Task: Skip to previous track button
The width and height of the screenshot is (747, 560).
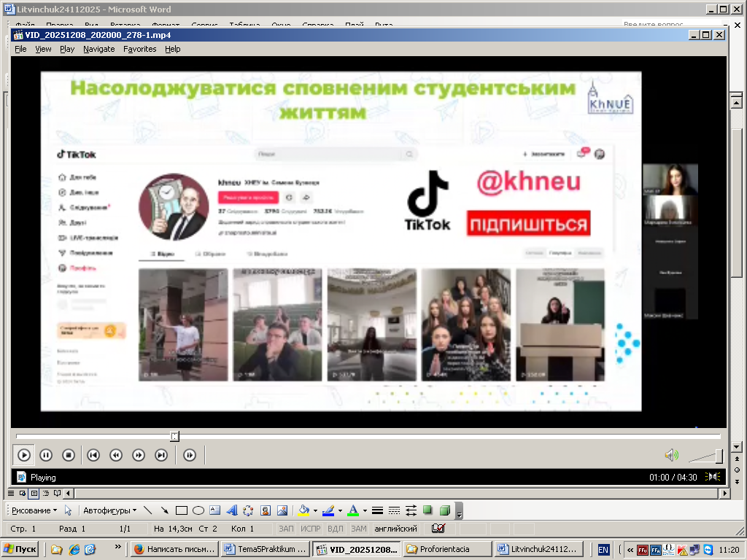Action: click(x=93, y=455)
